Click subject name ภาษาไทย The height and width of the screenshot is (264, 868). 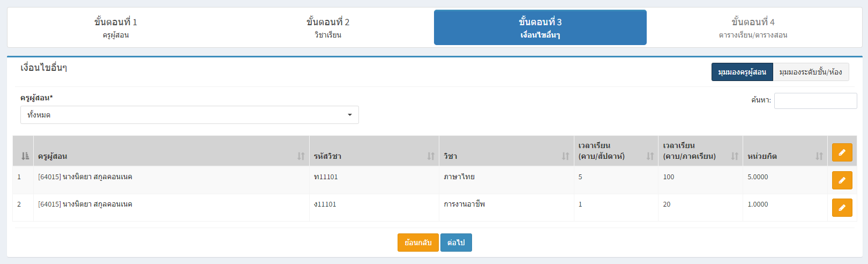pyautogui.click(x=459, y=177)
